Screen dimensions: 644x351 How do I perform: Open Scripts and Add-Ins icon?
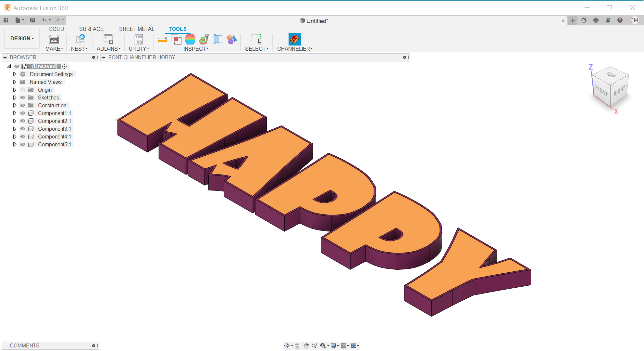point(108,39)
